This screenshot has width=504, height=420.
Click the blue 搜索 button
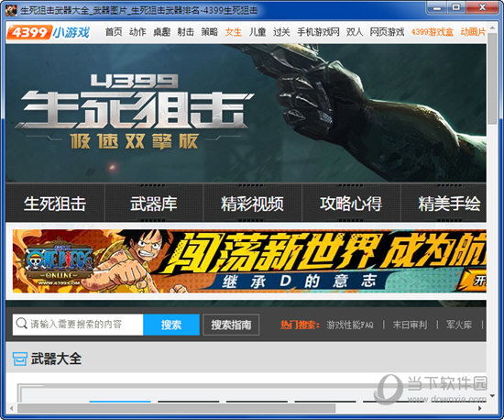[171, 325]
